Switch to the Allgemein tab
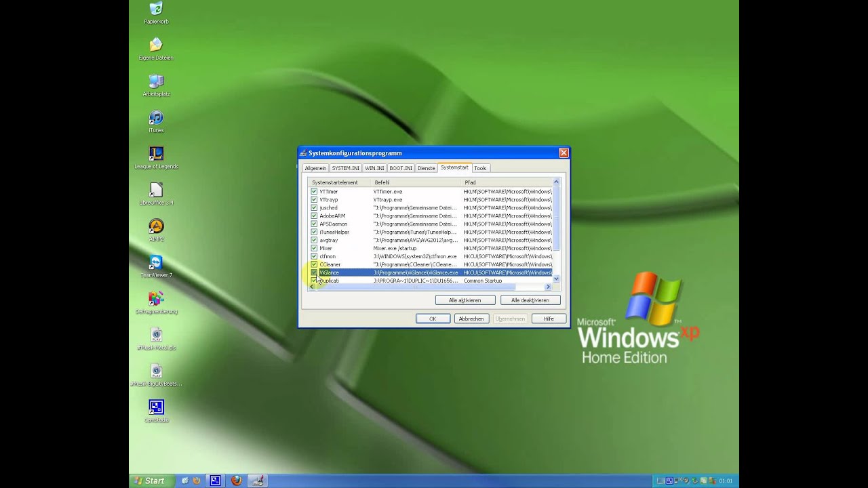 click(315, 168)
